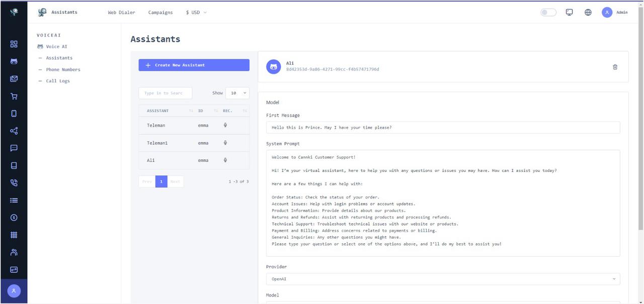The width and height of the screenshot is (644, 304).
Task: Delete assistant Ali via trash icon
Action: pos(615,66)
